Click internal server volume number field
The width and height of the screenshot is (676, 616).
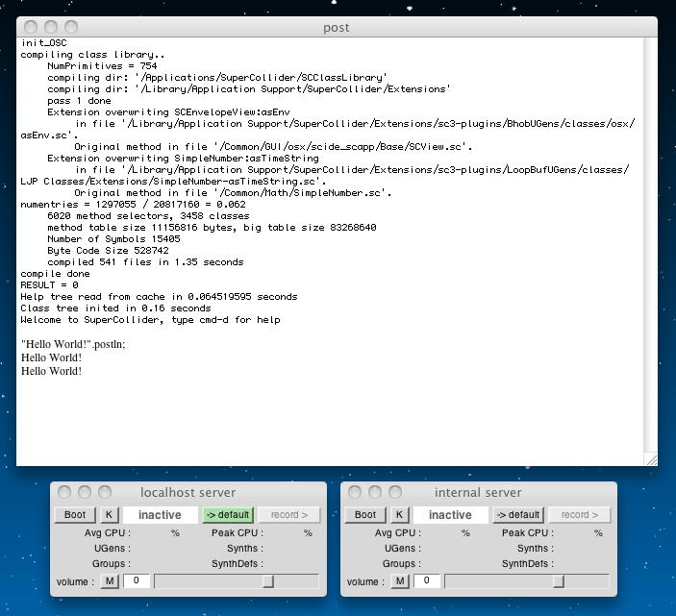pyautogui.click(x=427, y=580)
